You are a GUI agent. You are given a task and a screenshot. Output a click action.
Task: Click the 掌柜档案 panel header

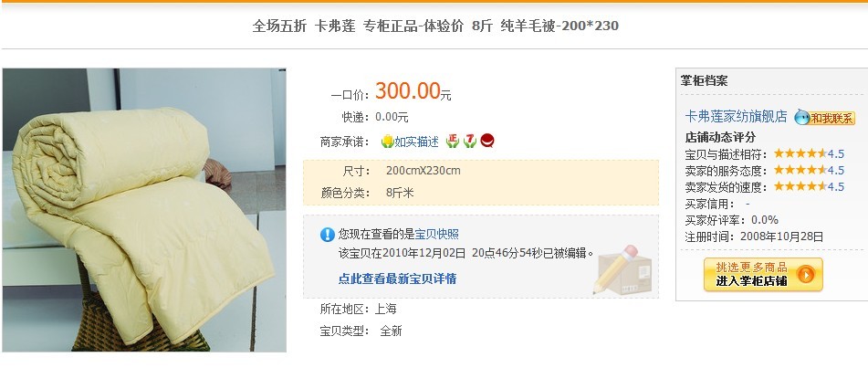[704, 81]
